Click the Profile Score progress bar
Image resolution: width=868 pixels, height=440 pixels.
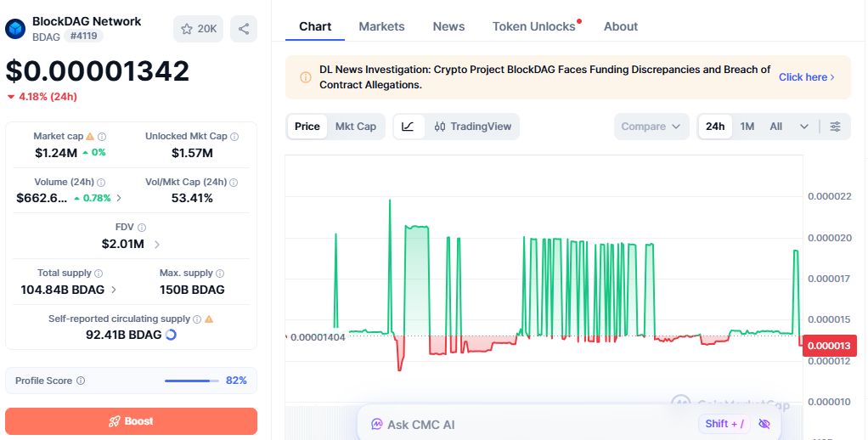pos(192,381)
